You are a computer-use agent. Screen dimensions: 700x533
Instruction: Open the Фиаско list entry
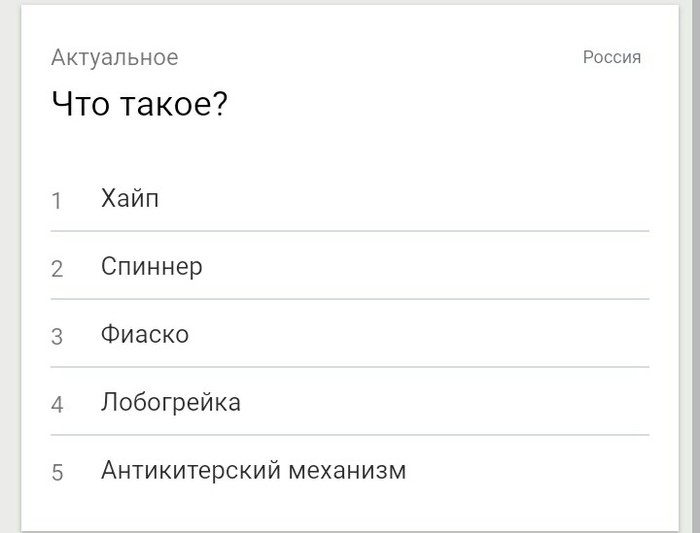point(144,335)
